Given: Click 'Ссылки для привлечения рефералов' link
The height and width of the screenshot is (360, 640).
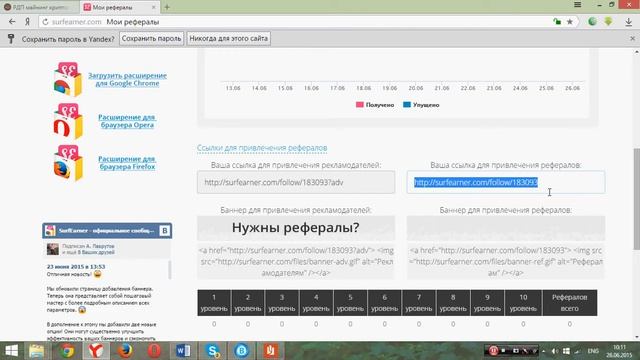Looking at the screenshot, I should [262, 148].
